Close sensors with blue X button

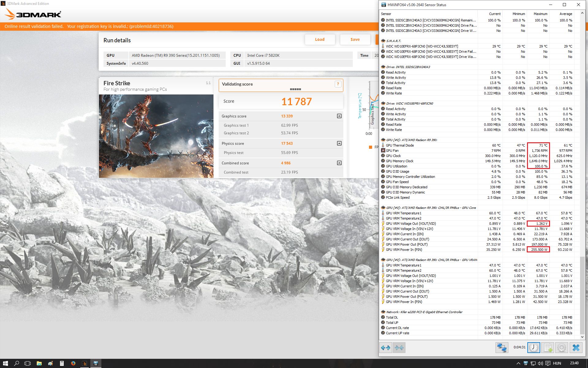point(576,347)
